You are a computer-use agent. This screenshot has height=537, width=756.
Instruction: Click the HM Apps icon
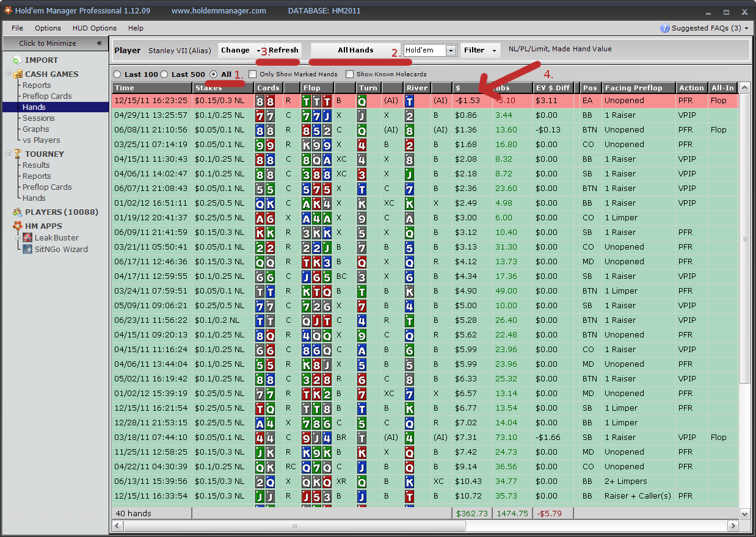tap(16, 226)
